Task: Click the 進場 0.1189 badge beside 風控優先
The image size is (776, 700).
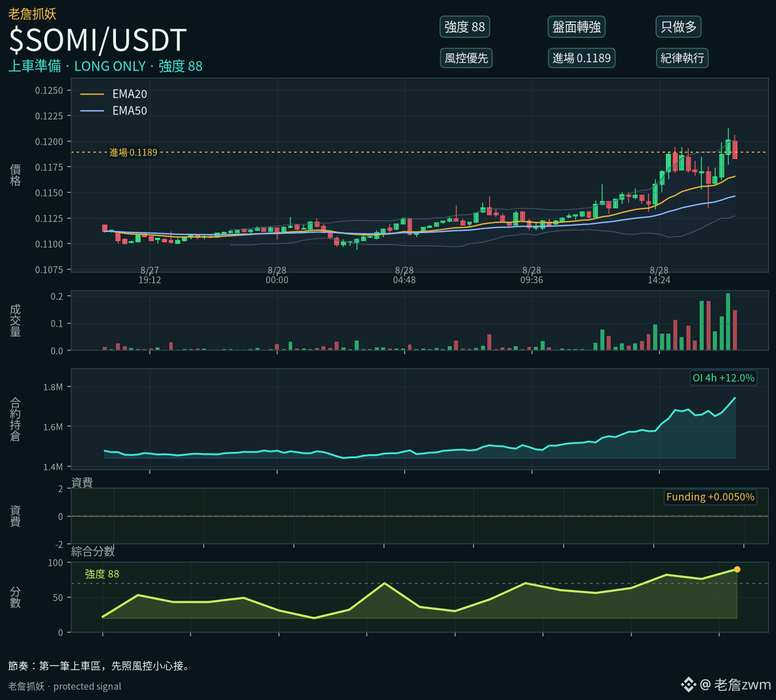Action: [581, 58]
